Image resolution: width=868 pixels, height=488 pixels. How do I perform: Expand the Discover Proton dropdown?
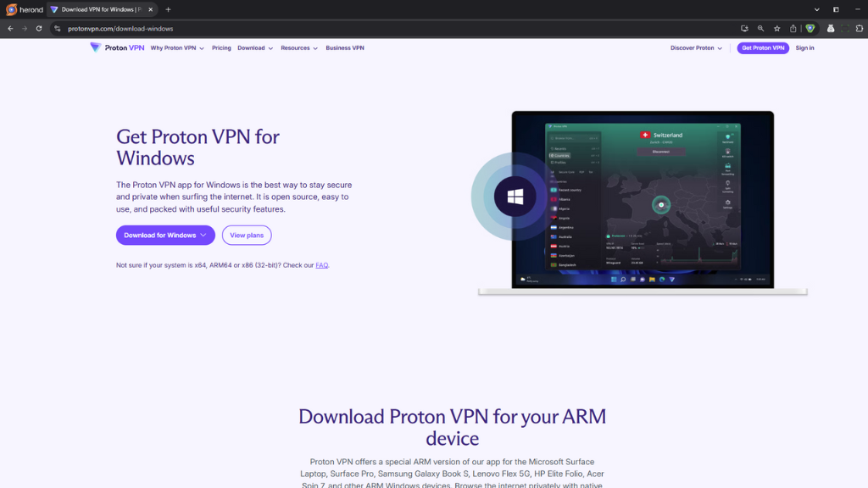click(696, 48)
